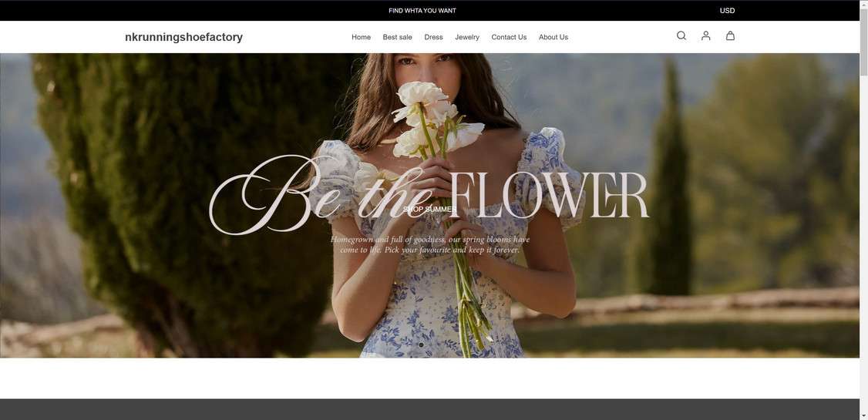Open the account user icon

coord(706,36)
